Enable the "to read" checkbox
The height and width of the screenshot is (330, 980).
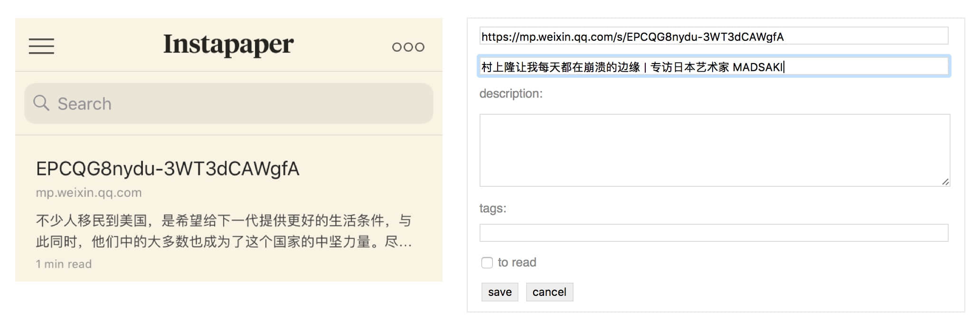[487, 263]
